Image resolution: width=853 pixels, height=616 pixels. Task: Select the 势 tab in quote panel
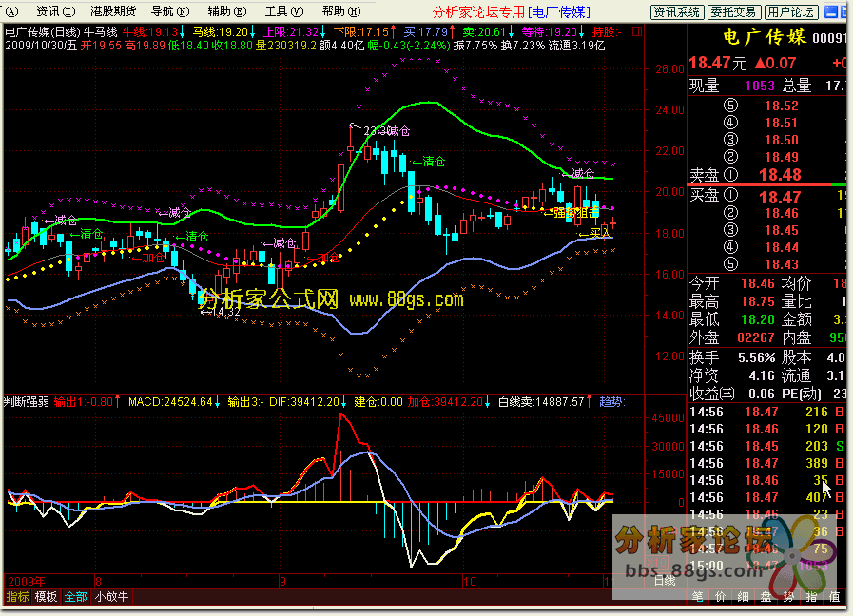coord(788,596)
